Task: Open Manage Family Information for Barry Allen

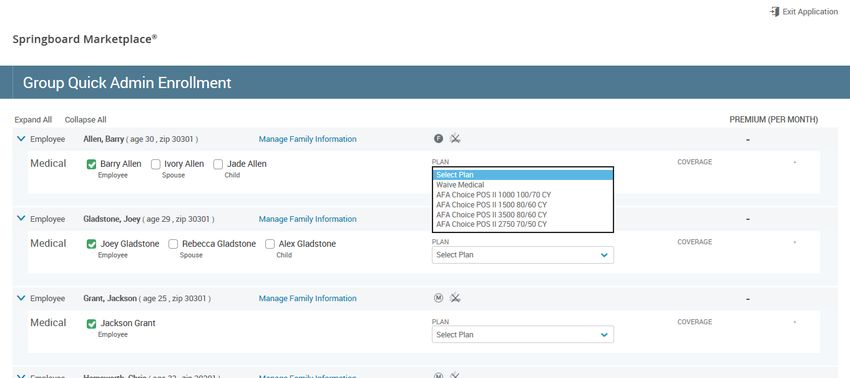Action: (307, 139)
